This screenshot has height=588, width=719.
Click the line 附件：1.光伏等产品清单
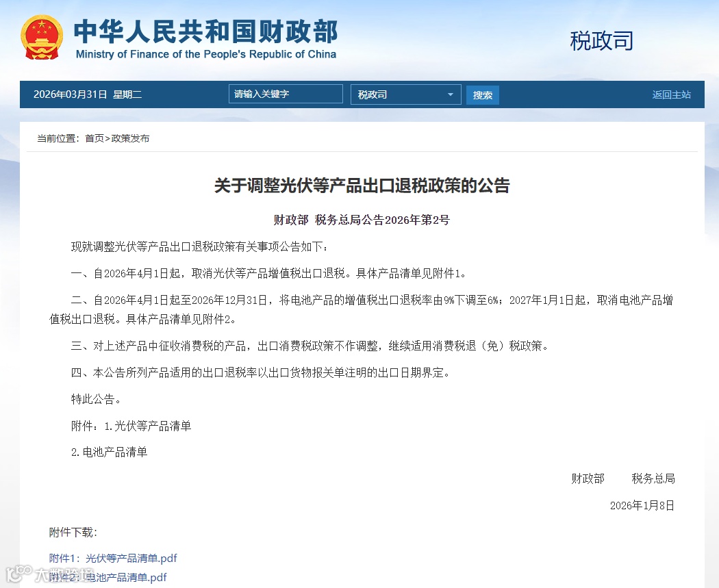(131, 426)
